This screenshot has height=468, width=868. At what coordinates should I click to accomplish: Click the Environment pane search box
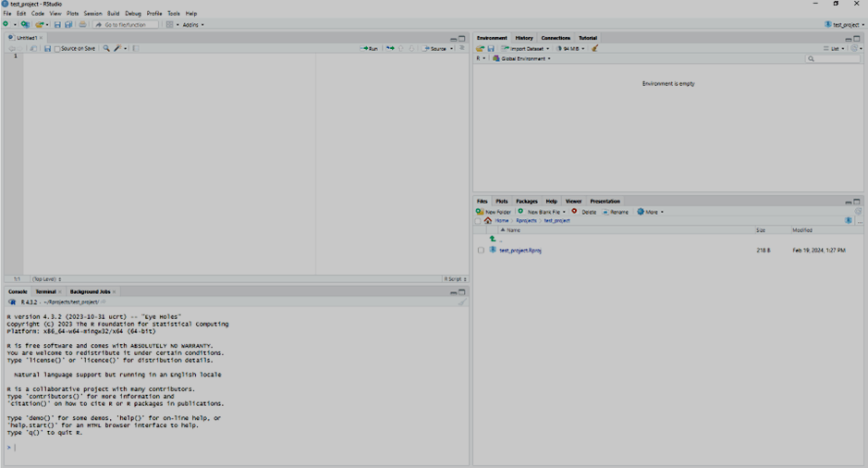[833, 58]
